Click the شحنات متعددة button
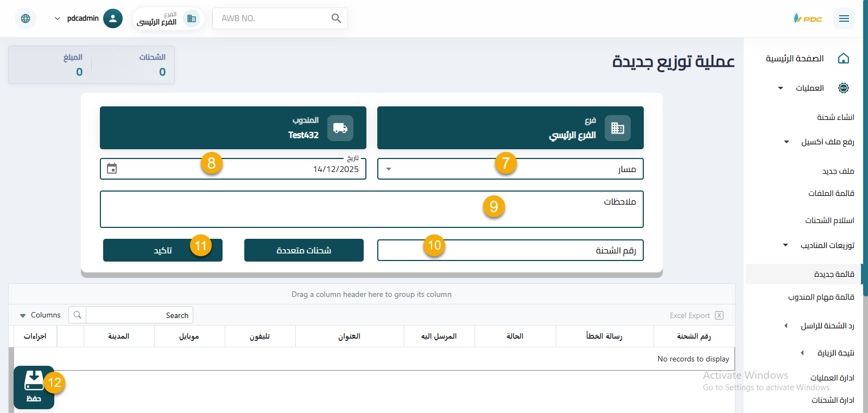Image resolution: width=868 pixels, height=413 pixels. (x=303, y=250)
